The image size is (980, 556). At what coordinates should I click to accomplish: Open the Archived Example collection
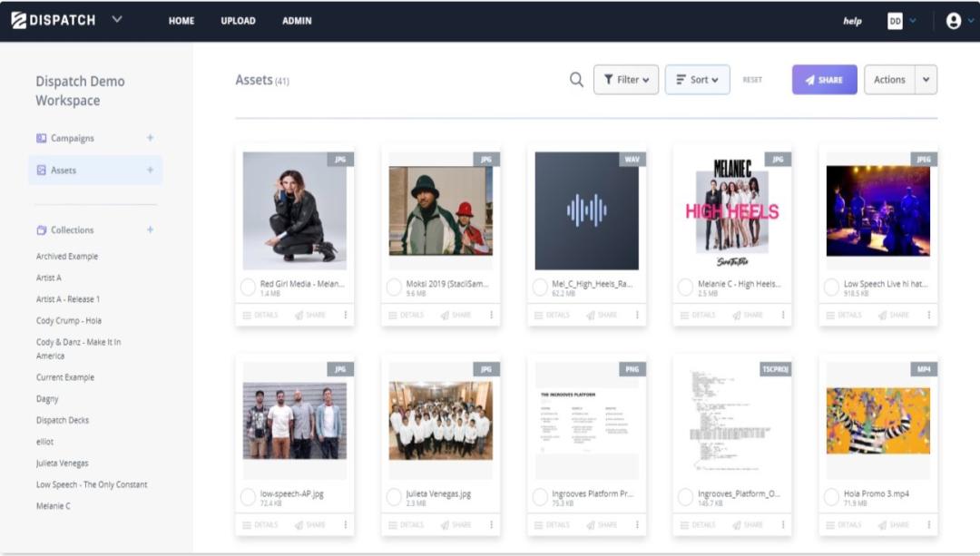[x=67, y=256]
